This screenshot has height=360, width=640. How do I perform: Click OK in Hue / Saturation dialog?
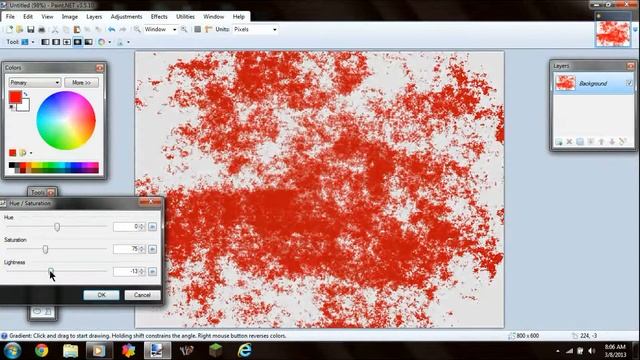click(x=101, y=295)
